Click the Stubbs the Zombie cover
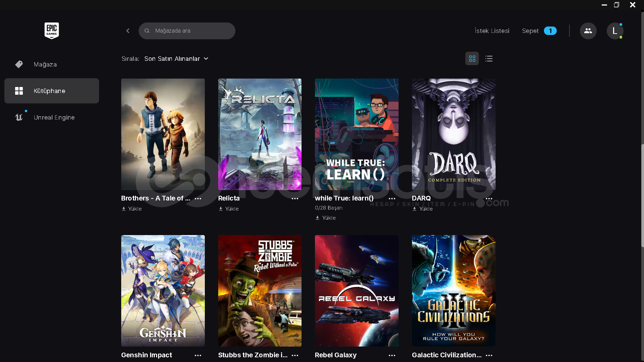 tap(260, 291)
